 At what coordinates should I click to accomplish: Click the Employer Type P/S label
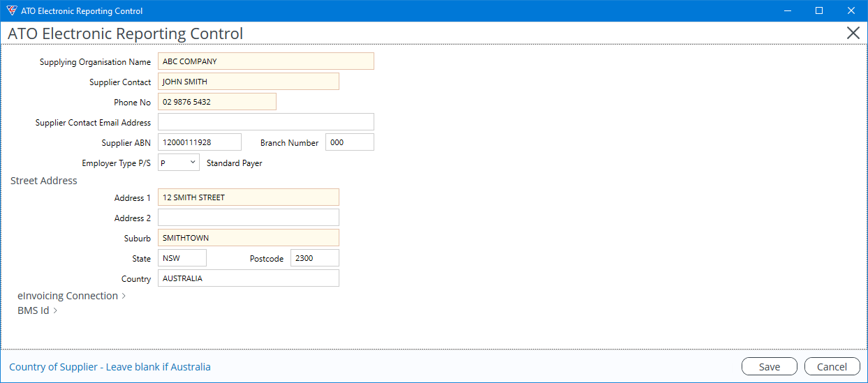coord(116,163)
